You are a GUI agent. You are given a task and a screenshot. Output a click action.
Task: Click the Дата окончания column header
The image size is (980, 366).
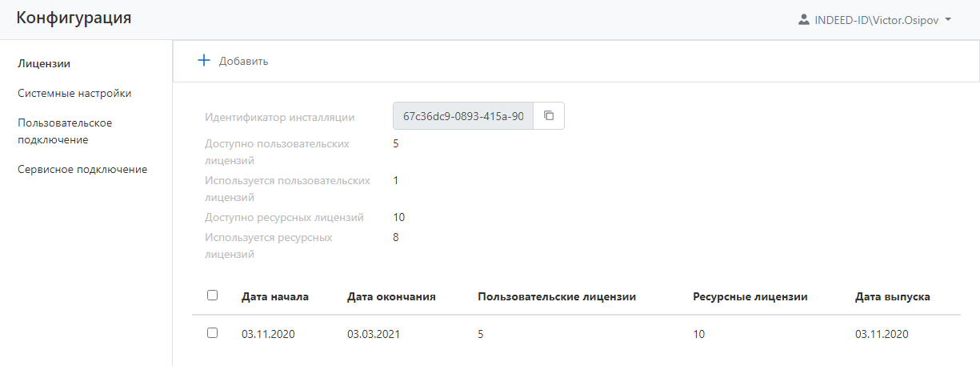pos(391,296)
